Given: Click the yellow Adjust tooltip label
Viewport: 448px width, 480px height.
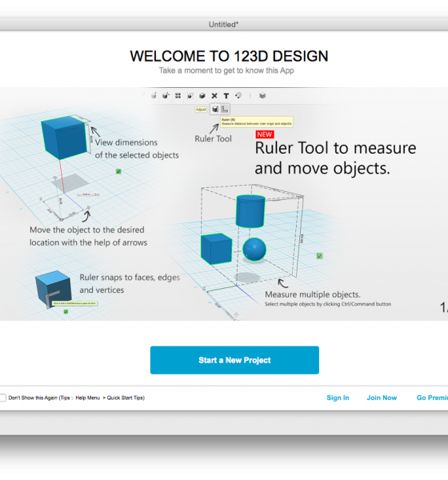Looking at the screenshot, I should (x=201, y=110).
